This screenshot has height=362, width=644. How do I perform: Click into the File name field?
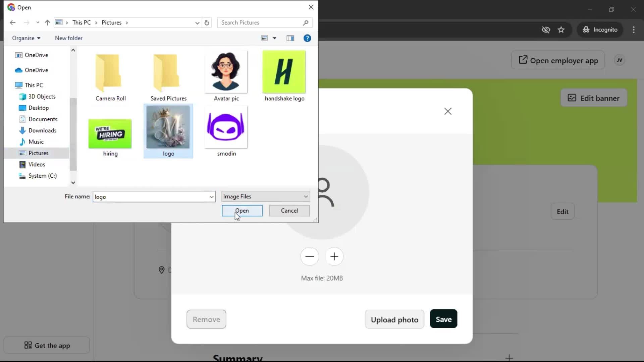click(151, 197)
